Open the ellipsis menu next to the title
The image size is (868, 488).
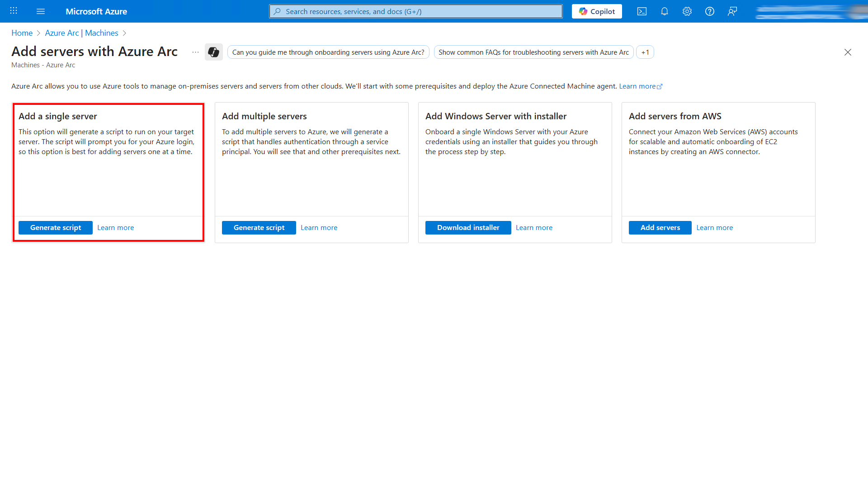tap(195, 52)
